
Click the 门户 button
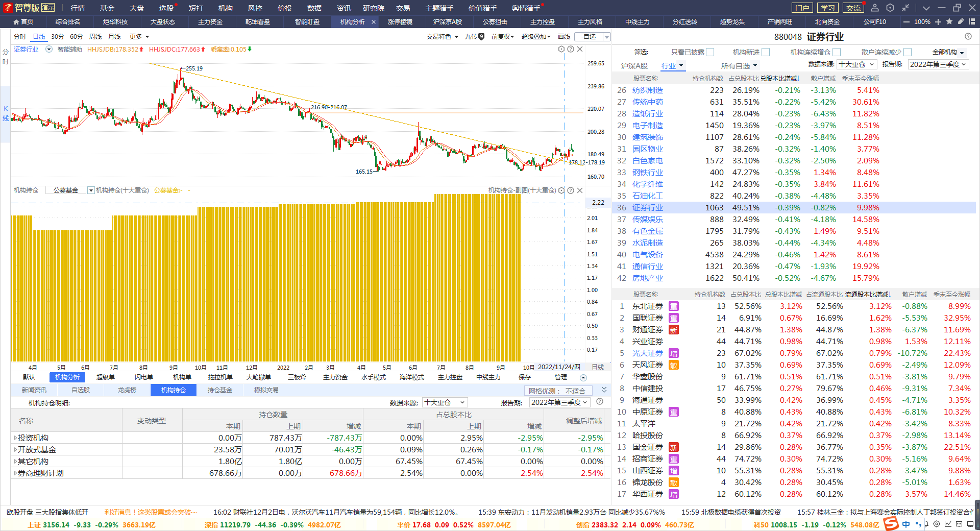(802, 8)
